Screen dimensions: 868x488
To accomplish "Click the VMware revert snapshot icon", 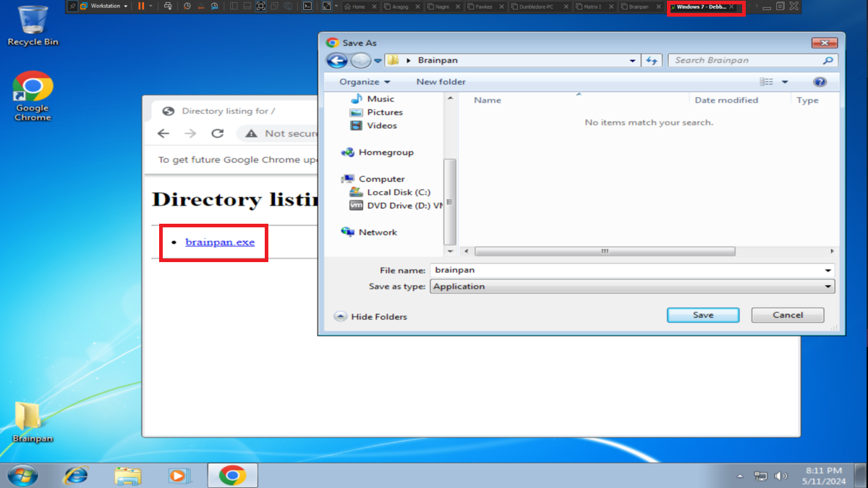I will 200,6.
